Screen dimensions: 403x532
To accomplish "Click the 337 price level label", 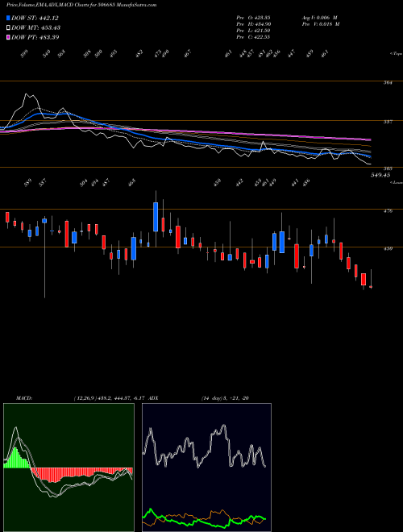I will coord(389,122).
